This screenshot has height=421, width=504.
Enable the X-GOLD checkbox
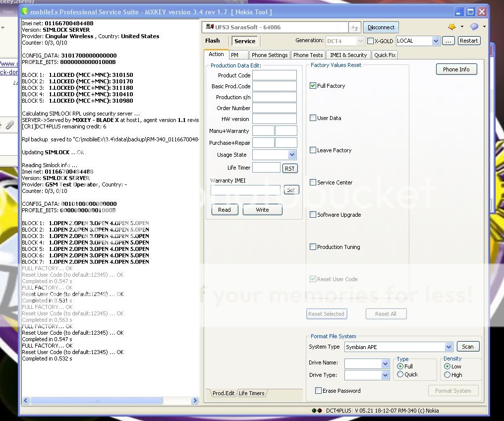coord(370,41)
